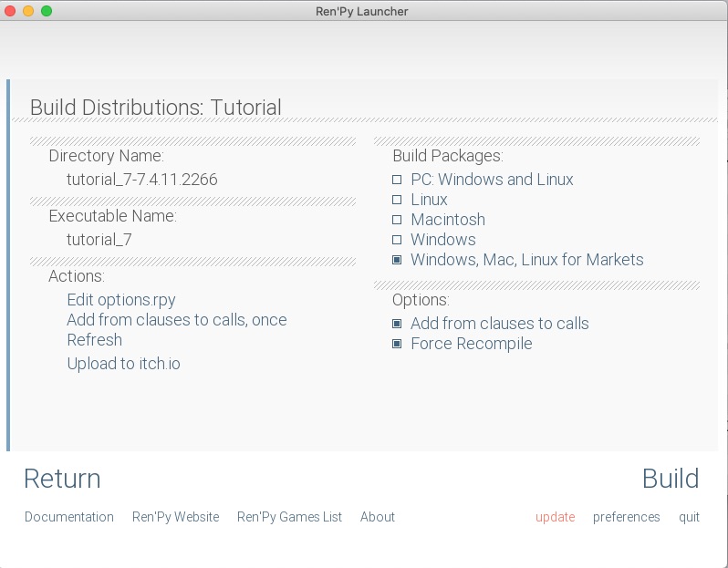Uncheck Windows, Mac, Linux for Markets
The width and height of the screenshot is (728, 568).
[x=397, y=260]
